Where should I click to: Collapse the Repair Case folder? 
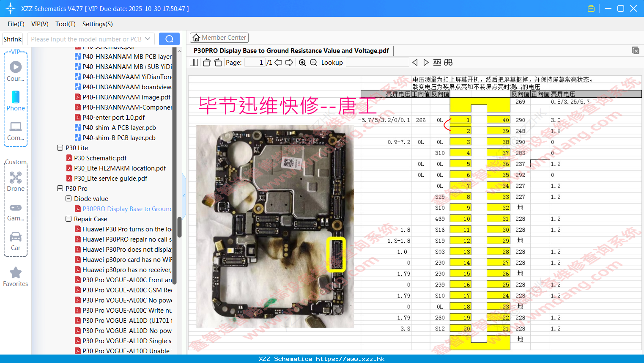69,219
